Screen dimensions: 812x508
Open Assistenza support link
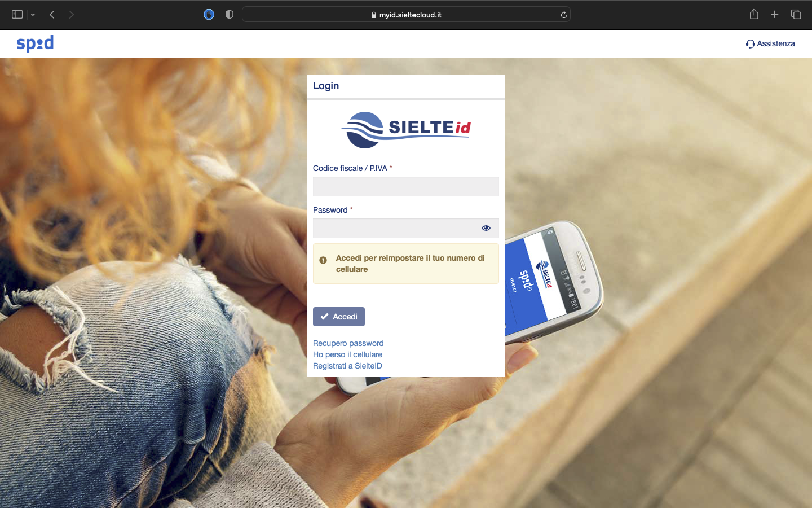pyautogui.click(x=770, y=43)
